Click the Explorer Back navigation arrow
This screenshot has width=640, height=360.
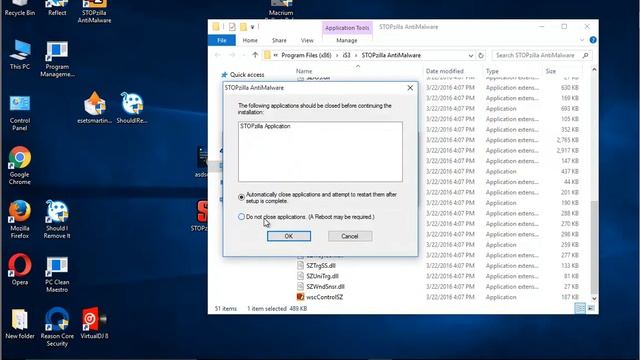[x=218, y=55]
